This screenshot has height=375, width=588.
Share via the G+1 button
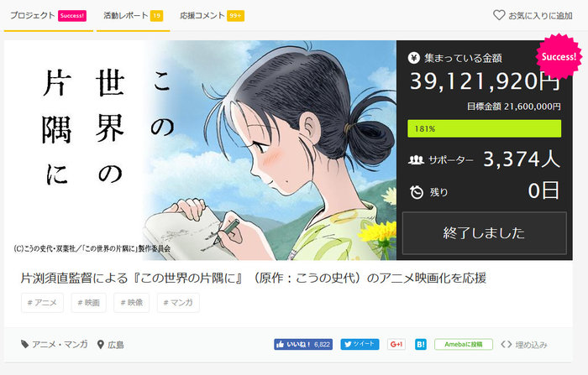click(396, 344)
